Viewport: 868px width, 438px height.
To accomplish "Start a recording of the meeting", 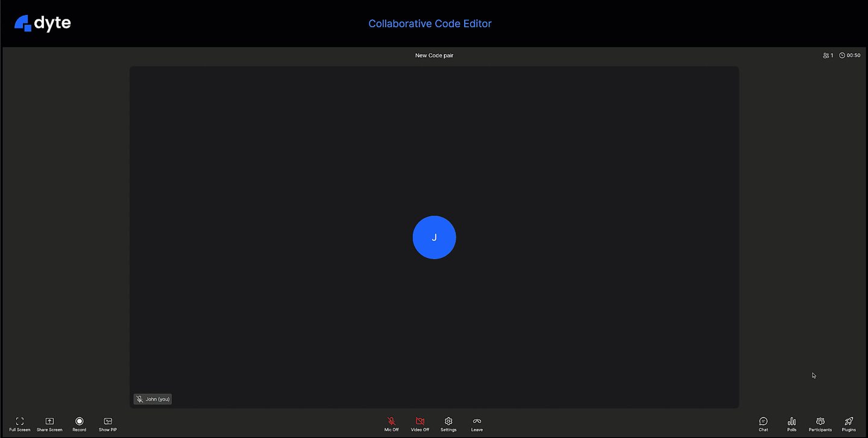I will pyautogui.click(x=79, y=424).
